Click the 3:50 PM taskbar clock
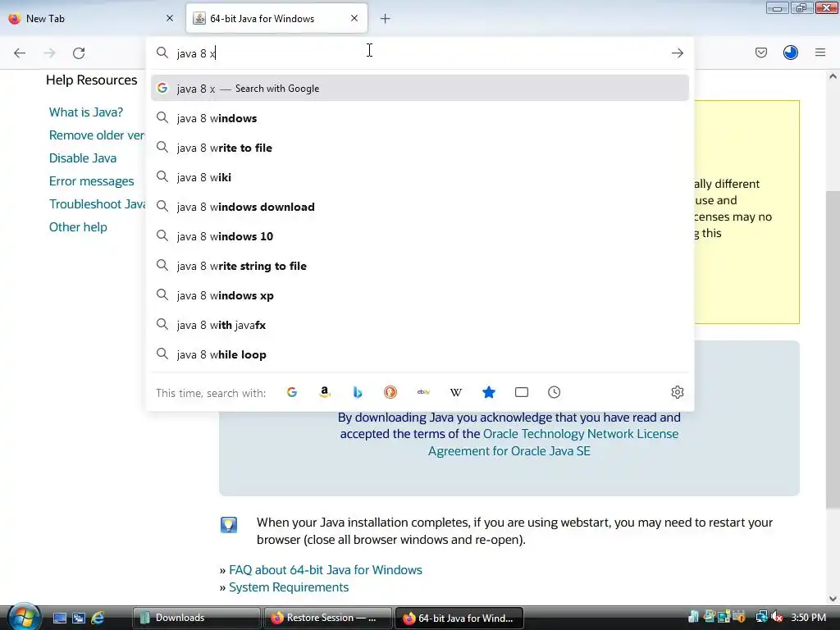Image resolution: width=840 pixels, height=630 pixels. [x=808, y=618]
